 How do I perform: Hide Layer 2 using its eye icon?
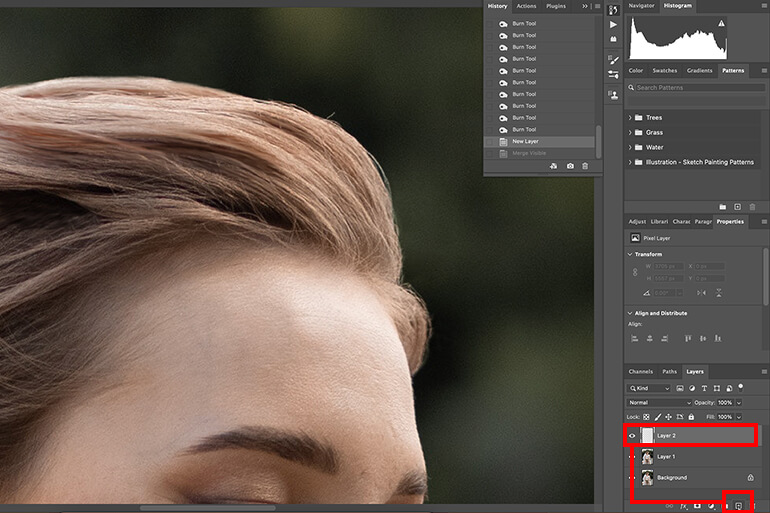tap(632, 435)
